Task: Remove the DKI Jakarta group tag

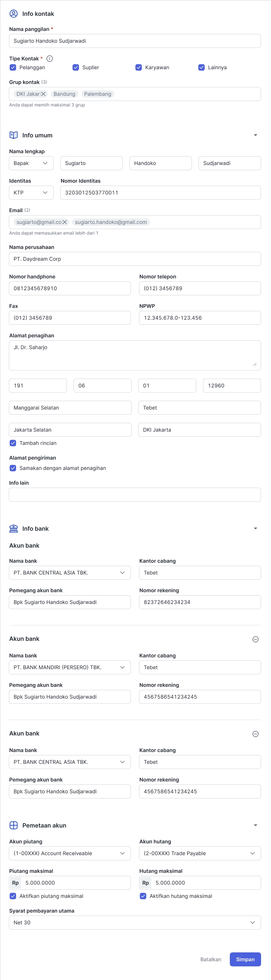Action: (43, 94)
